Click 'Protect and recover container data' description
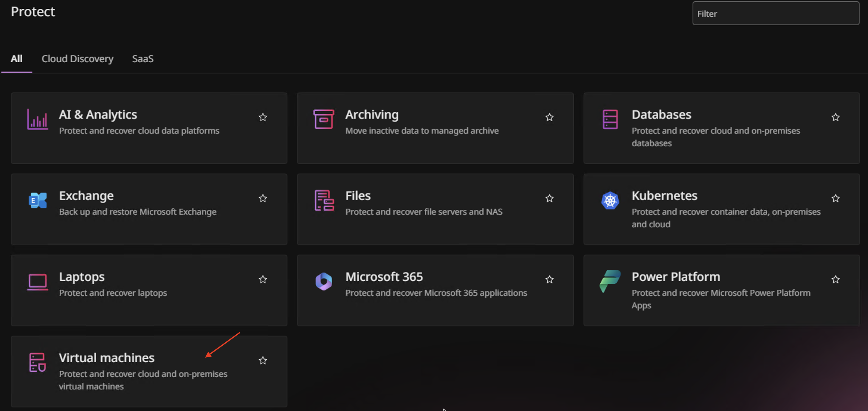This screenshot has width=868, height=411. 726,218
